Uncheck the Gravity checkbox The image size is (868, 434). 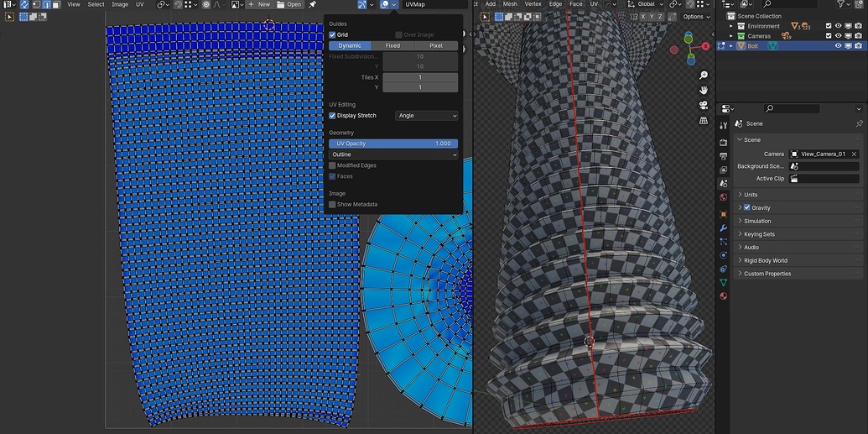(746, 207)
